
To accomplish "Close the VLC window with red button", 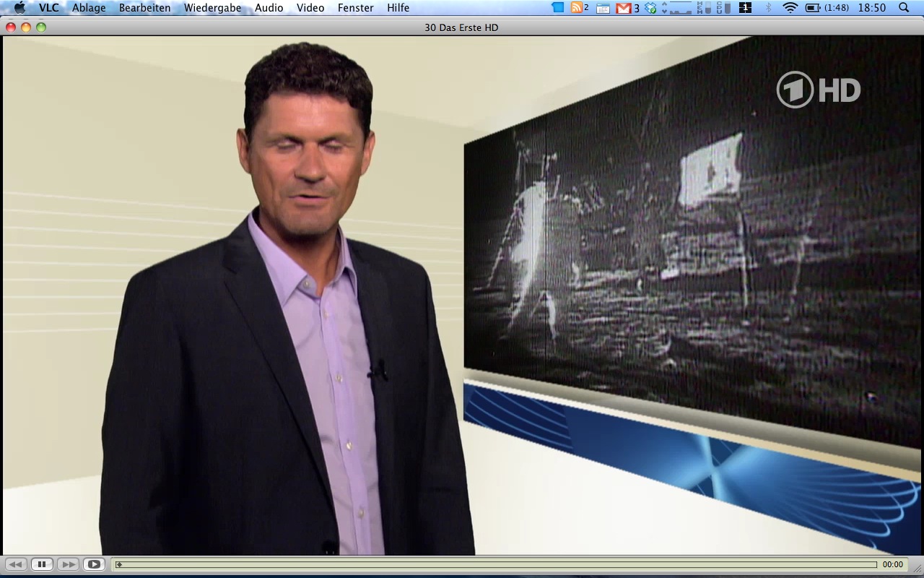I will (x=11, y=27).
